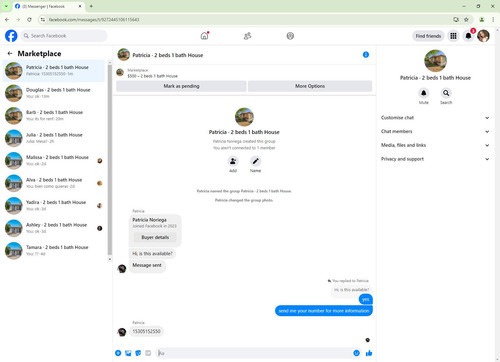This screenshot has width=500, height=362.
Task: Expand the Customise chat section
Action: coord(435,118)
